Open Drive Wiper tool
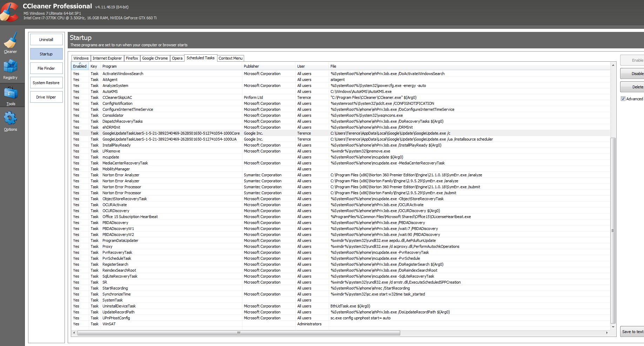644x346 pixels. [x=46, y=97]
